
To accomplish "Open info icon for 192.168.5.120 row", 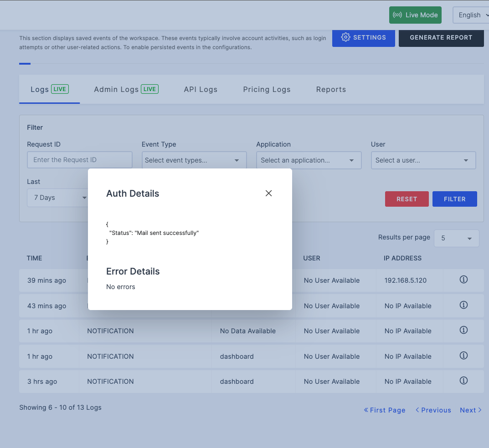I will [x=463, y=280].
